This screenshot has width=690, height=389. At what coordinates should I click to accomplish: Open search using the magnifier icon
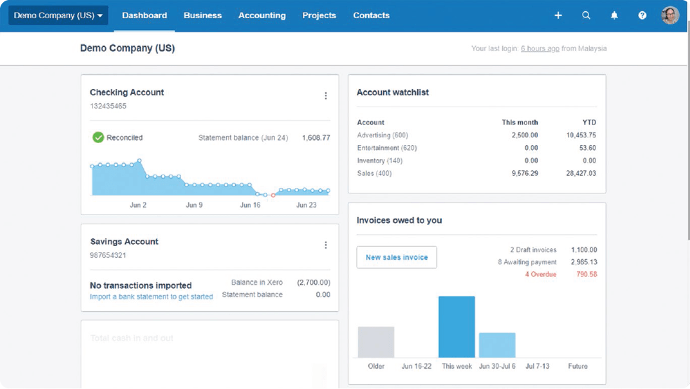(586, 15)
